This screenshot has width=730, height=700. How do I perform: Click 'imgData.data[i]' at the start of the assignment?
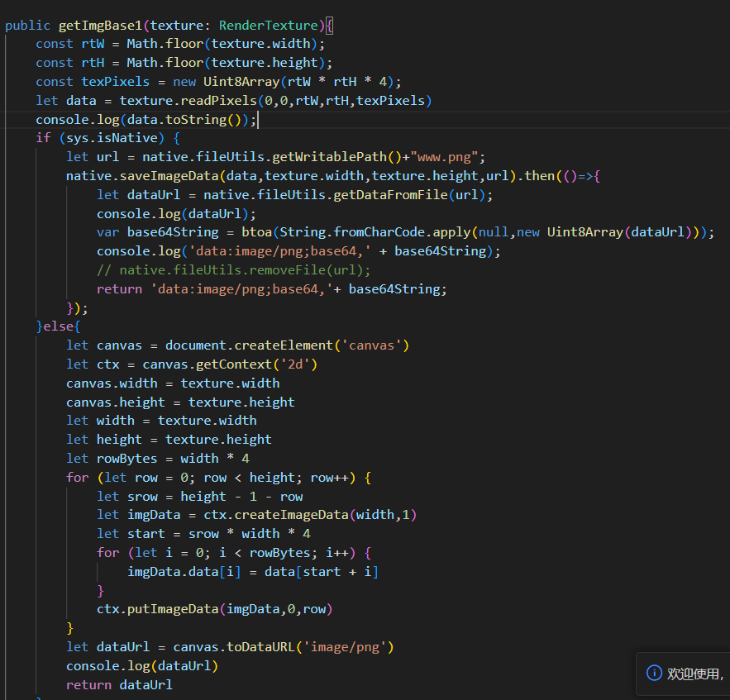click(184, 572)
